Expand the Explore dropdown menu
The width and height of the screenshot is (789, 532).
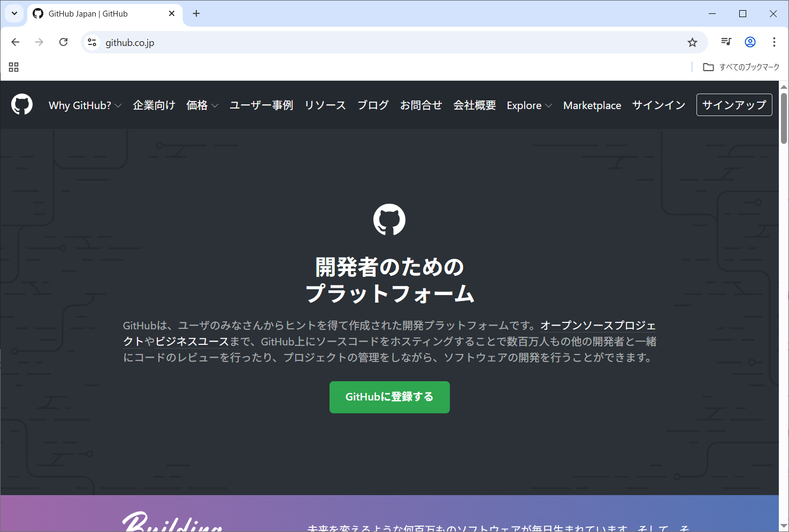point(529,105)
